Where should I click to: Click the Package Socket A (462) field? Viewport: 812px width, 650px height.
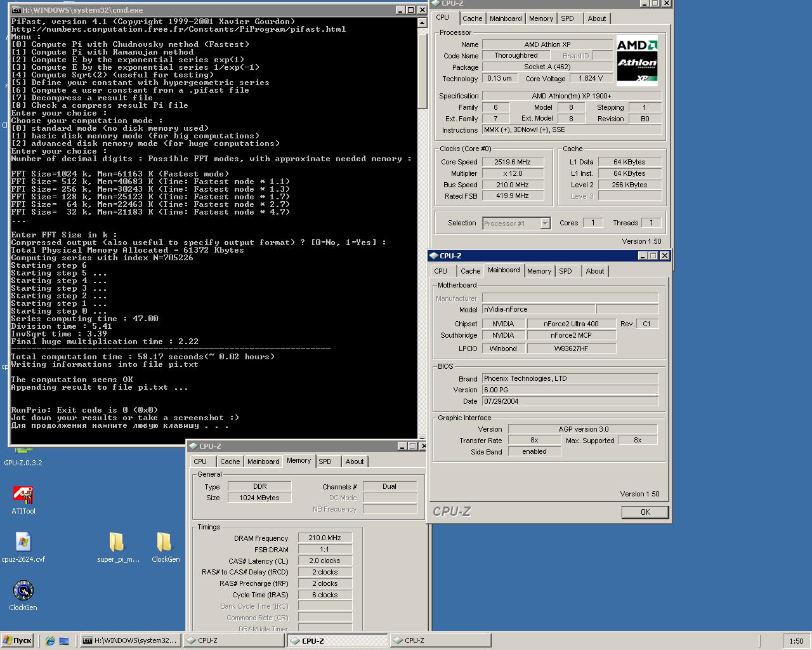tap(547, 67)
